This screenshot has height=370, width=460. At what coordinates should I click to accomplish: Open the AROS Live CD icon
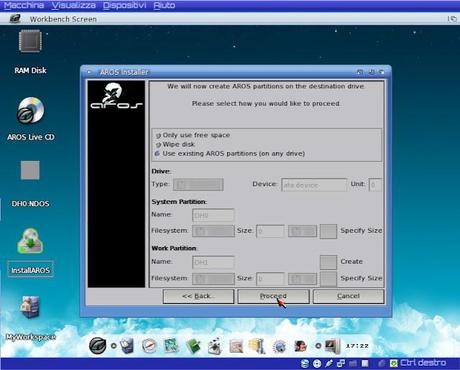[30, 110]
